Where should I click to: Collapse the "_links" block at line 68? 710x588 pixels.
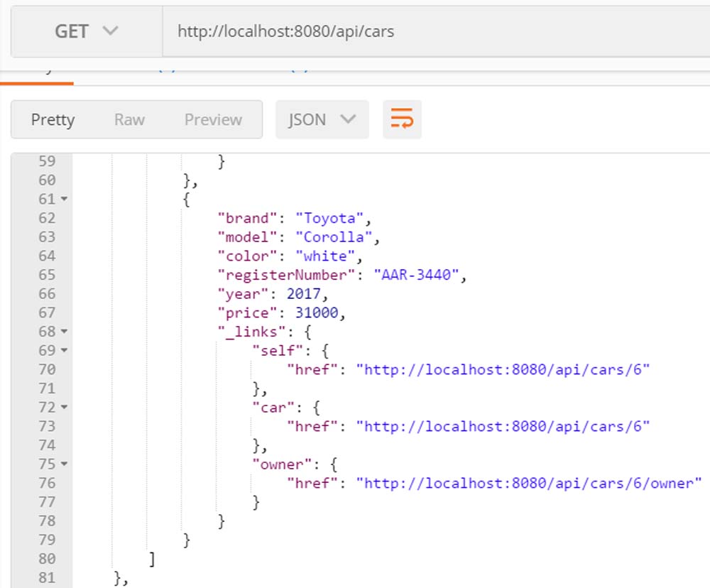[65, 332]
